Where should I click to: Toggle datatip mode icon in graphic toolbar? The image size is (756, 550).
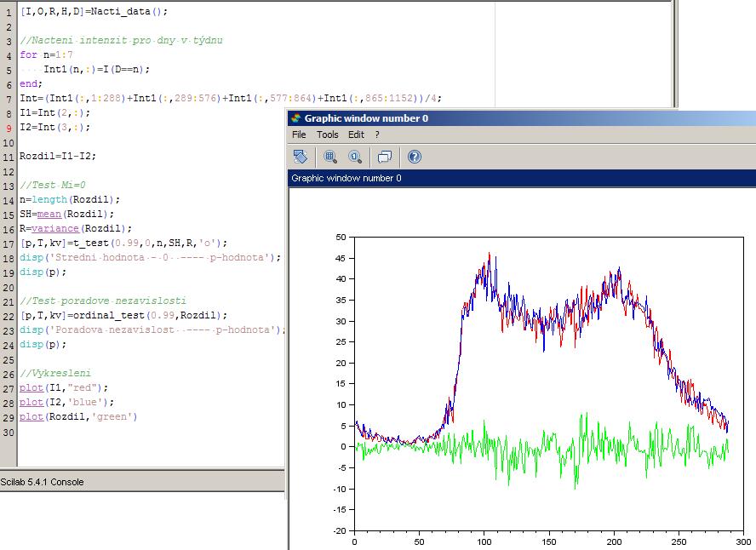[385, 157]
